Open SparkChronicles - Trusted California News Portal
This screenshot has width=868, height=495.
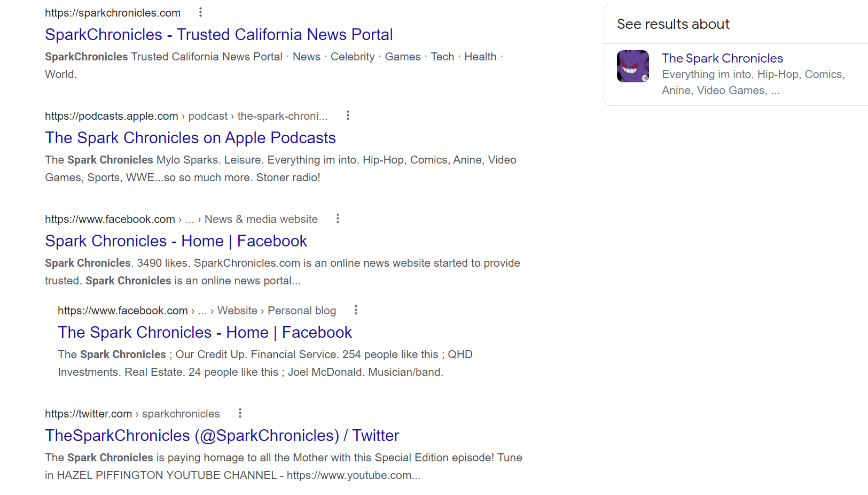[x=219, y=35]
